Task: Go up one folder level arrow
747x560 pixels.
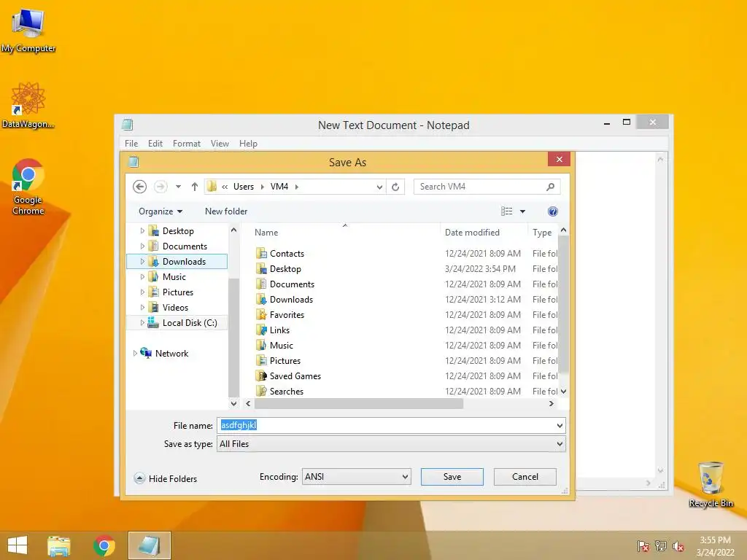Action: [194, 187]
